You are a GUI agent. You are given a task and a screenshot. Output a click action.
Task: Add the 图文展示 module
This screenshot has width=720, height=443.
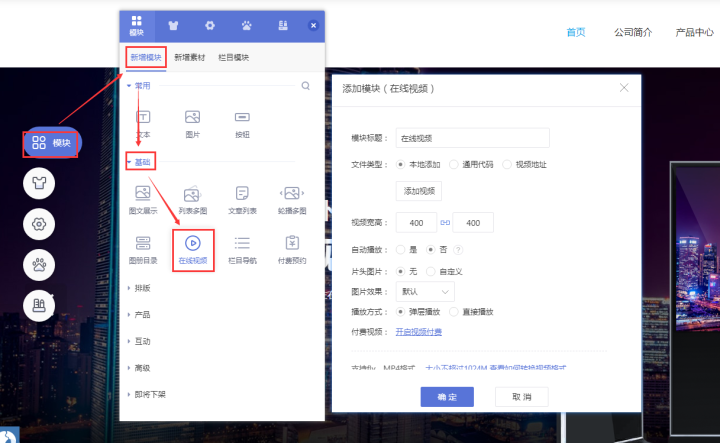(x=143, y=200)
